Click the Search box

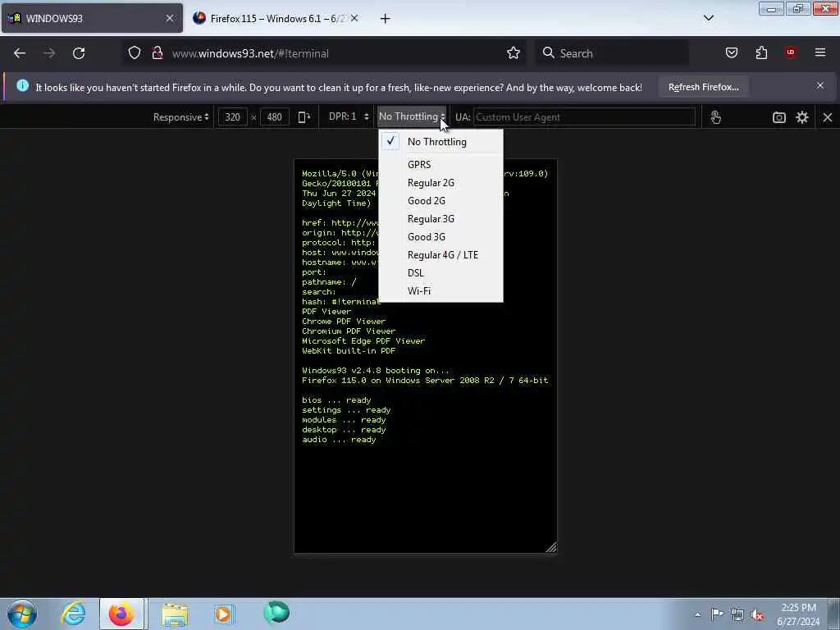tap(612, 53)
